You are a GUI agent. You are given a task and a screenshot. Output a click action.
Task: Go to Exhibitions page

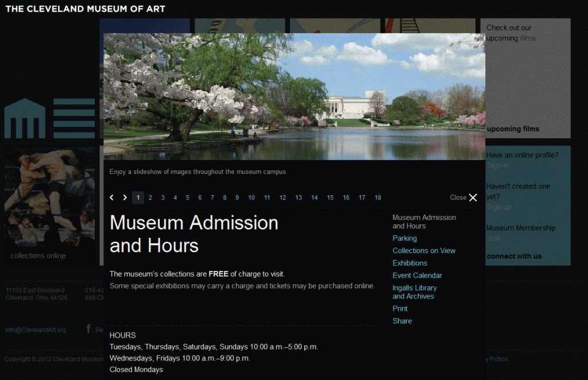[410, 263]
